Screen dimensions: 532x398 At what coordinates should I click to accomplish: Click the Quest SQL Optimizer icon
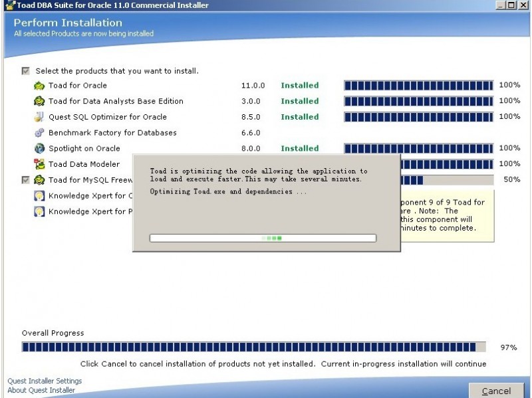39,117
